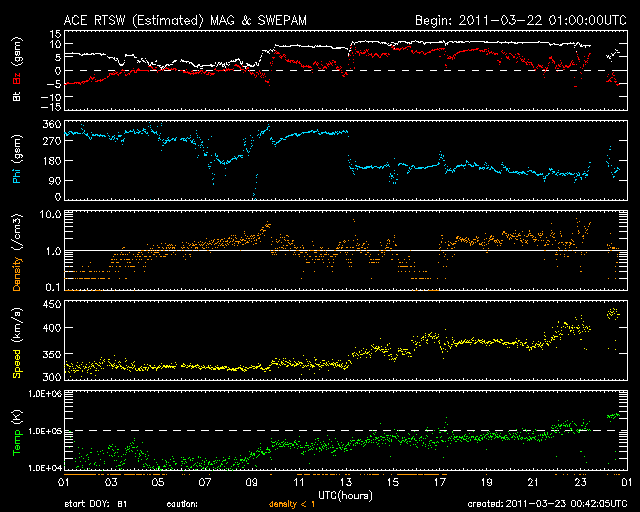Click the 'created: 2011-03-23 00:42:05UTC' text

547,504
